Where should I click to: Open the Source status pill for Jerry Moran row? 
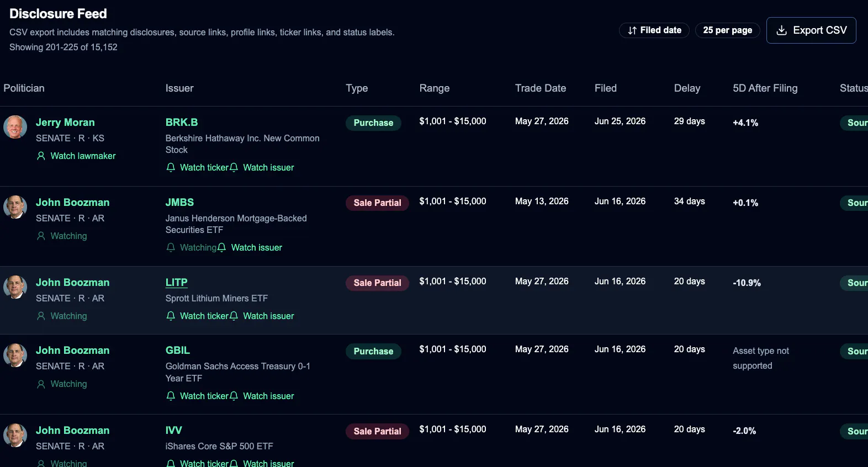click(854, 123)
